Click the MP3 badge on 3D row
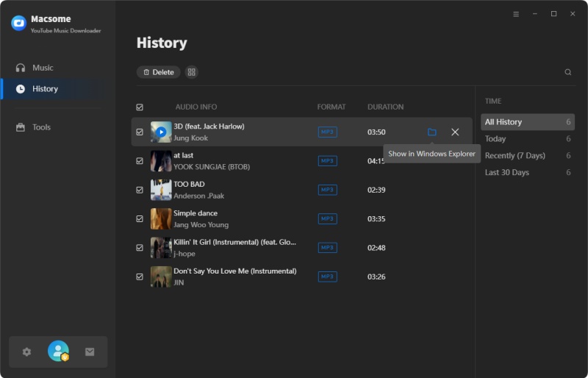588x378 pixels. click(327, 132)
